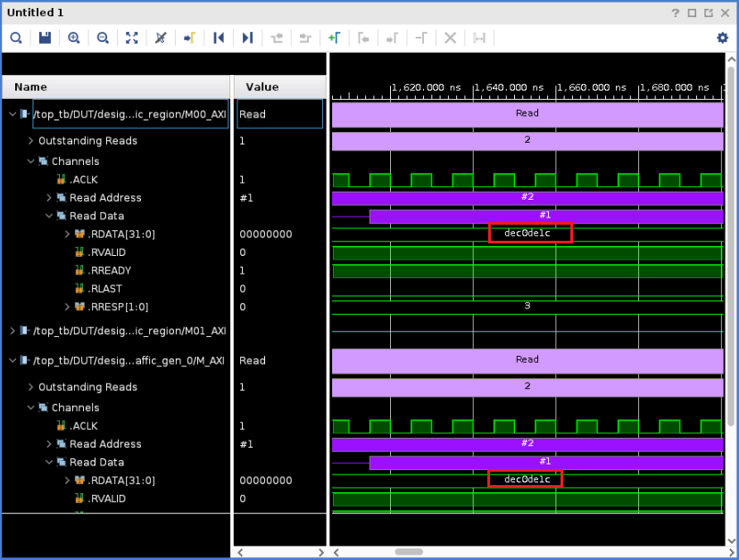
Task: Click the waveform horizontal scrollbar thumb
Action: [x=409, y=551]
